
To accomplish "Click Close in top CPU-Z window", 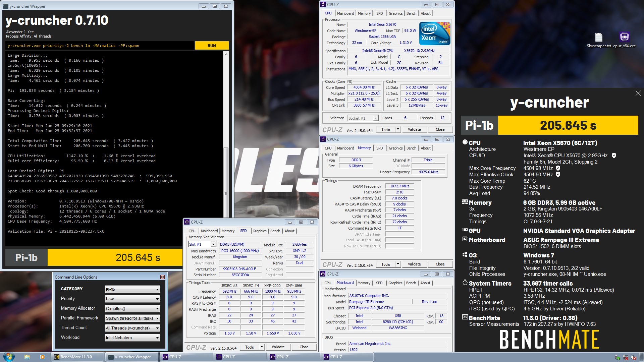I will click(x=440, y=129).
